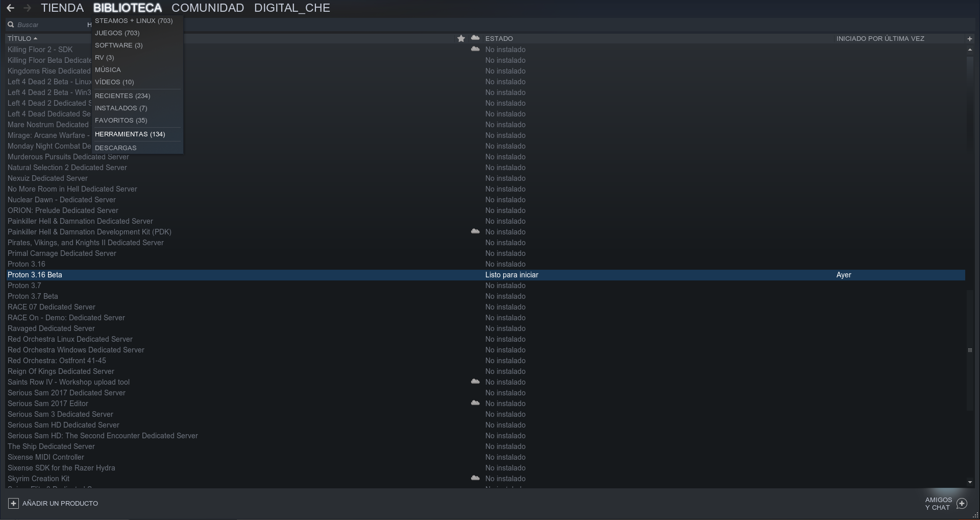Sort by Iniciado por última vez header
Viewport: 980px width, 520px height.
pos(880,38)
